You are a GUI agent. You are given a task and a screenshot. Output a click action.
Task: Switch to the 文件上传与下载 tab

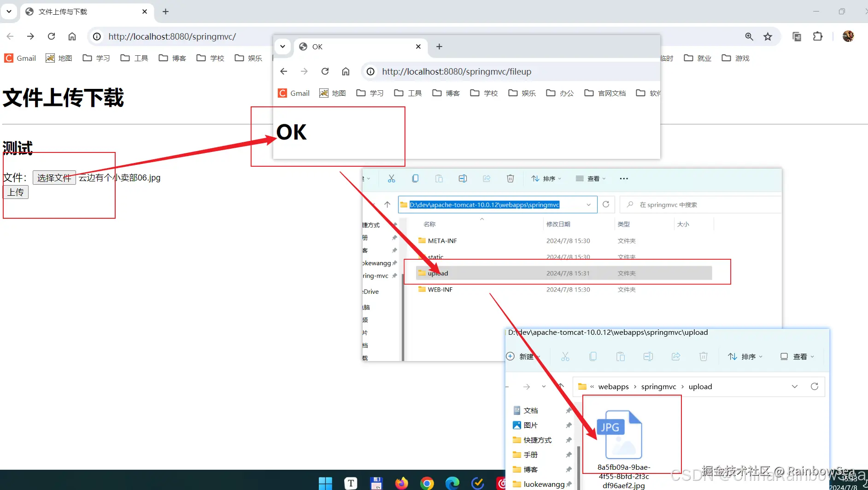(x=87, y=12)
